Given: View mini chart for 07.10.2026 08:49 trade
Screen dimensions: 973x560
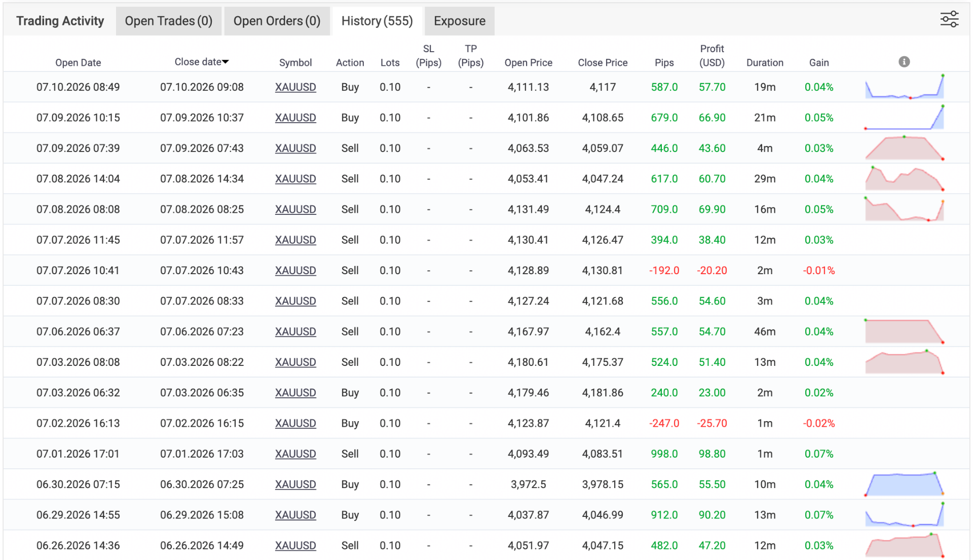Looking at the screenshot, I should (x=904, y=87).
